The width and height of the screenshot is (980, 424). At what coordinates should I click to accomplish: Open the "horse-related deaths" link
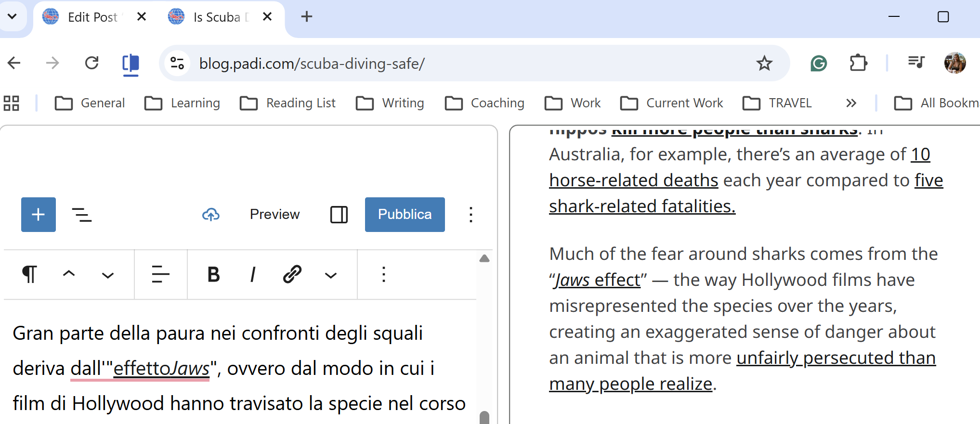coord(633,180)
